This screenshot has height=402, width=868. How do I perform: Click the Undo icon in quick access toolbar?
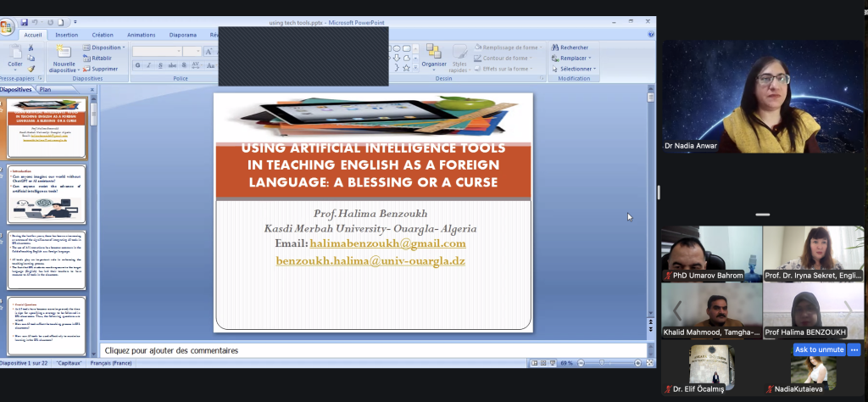point(34,23)
